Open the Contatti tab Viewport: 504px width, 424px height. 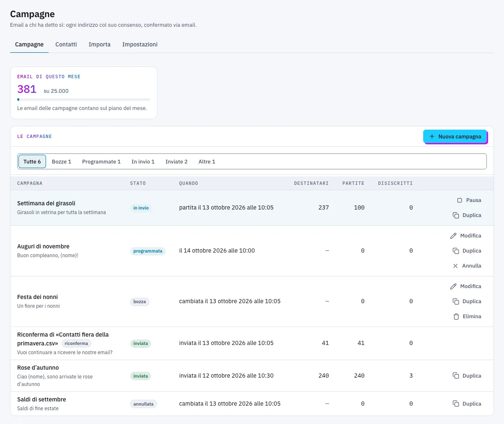coord(66,44)
